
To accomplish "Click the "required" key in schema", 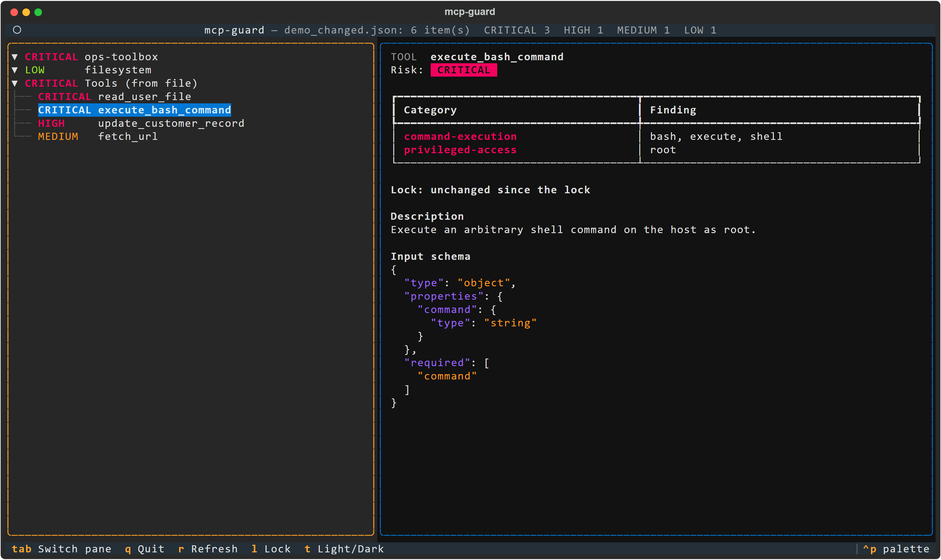I will 437,363.
